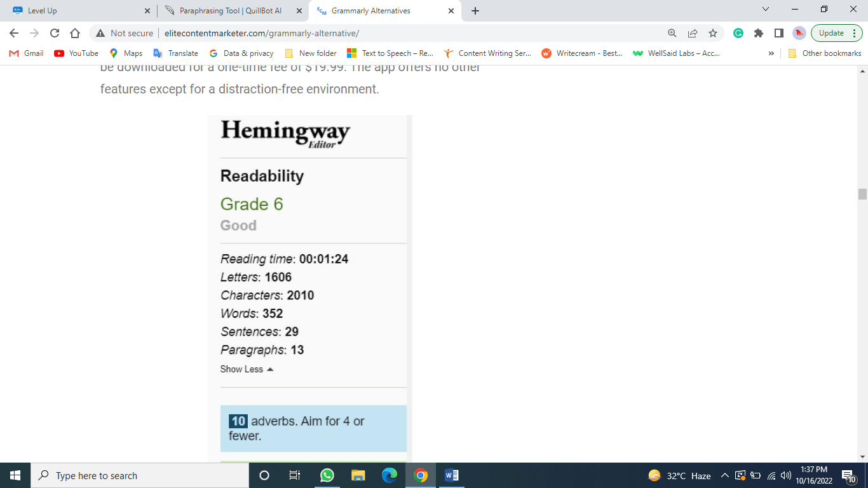This screenshot has width=868, height=488.
Task: Share this page via the share icon
Action: (693, 33)
